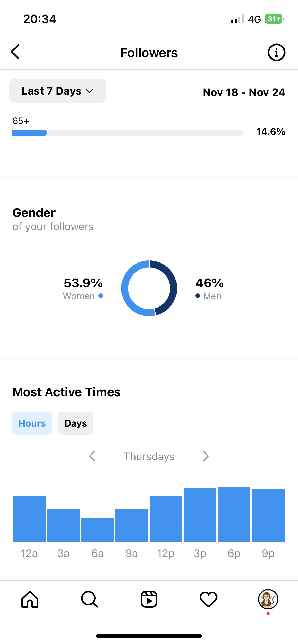Open the Search magnifier icon
298x644 pixels.
89,599
